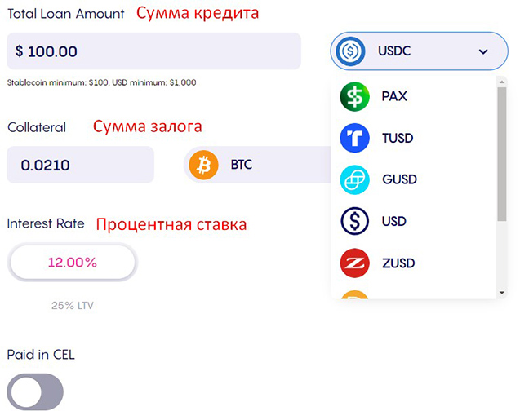The height and width of the screenshot is (420, 520).
Task: Click the orange Bitcoin icon
Action: [203, 165]
